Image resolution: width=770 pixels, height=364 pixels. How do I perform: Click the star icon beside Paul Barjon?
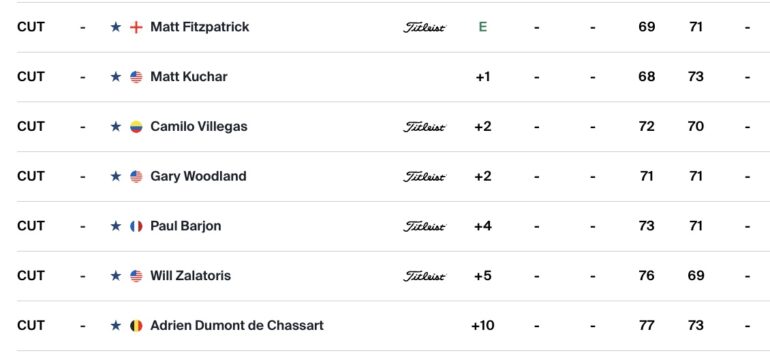point(115,226)
